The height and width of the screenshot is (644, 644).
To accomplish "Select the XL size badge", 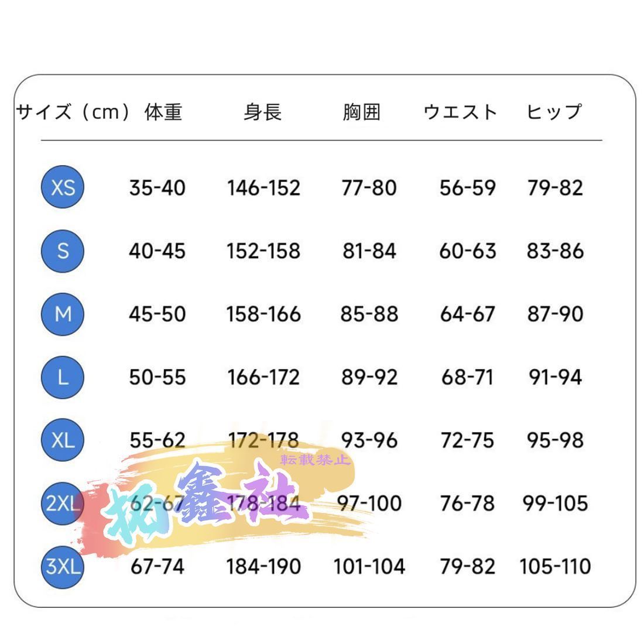I will (63, 440).
